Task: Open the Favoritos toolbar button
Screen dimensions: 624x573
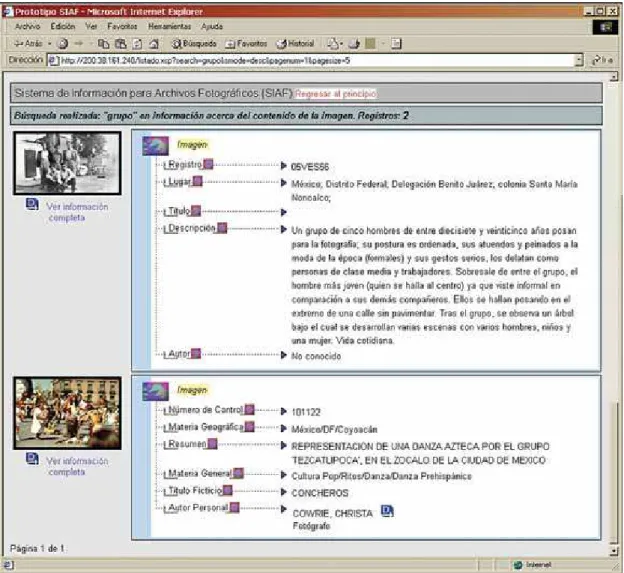Action: click(x=246, y=43)
